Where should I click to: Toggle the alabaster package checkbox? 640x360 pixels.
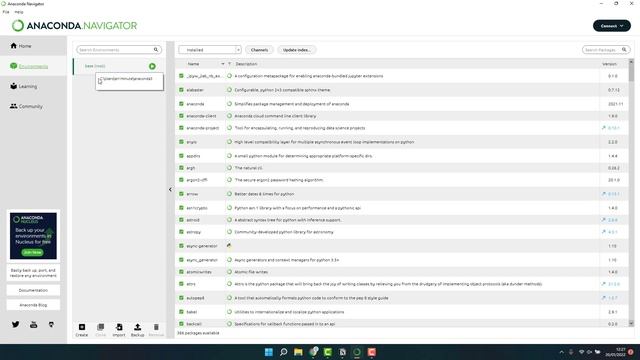tap(181, 90)
